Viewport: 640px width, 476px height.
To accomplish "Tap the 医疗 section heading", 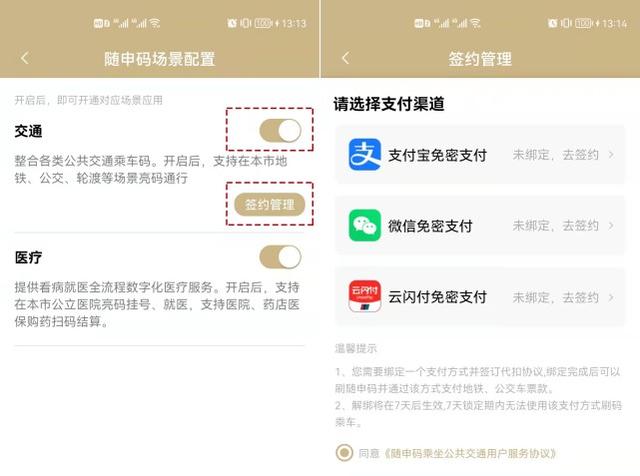I will tap(28, 257).
